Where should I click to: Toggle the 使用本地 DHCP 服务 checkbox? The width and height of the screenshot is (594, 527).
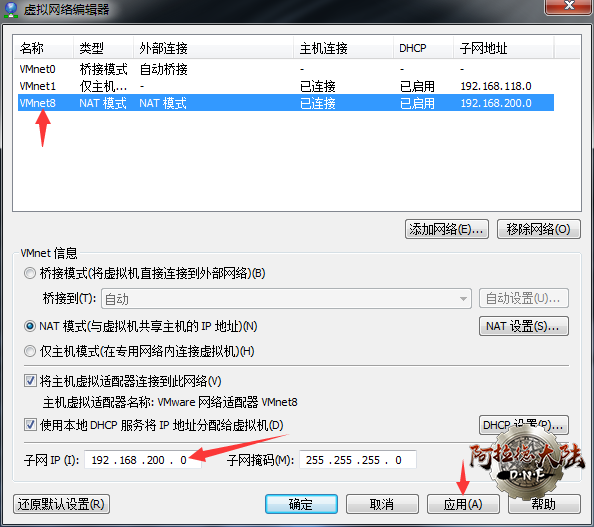tap(30, 424)
